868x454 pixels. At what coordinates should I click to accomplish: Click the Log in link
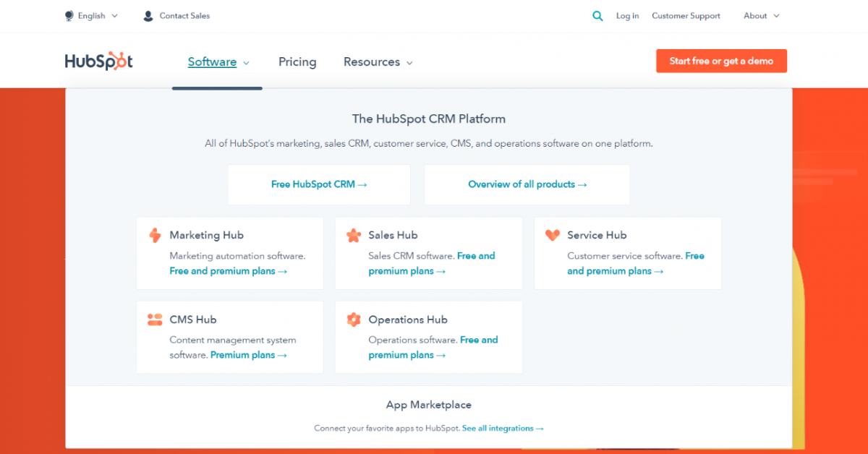627,15
